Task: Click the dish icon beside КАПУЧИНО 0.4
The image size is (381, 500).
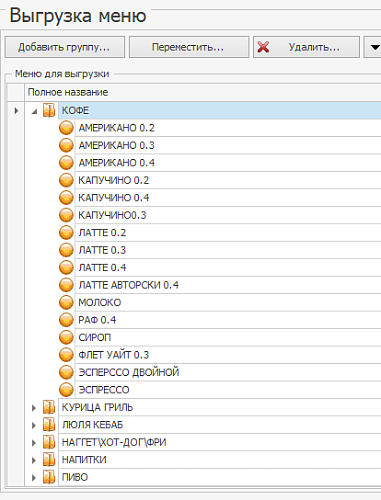Action: (66, 198)
